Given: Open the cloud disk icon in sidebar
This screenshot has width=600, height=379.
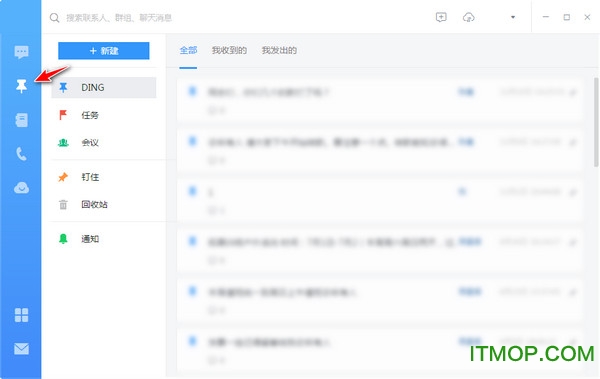Looking at the screenshot, I should pyautogui.click(x=21, y=188).
